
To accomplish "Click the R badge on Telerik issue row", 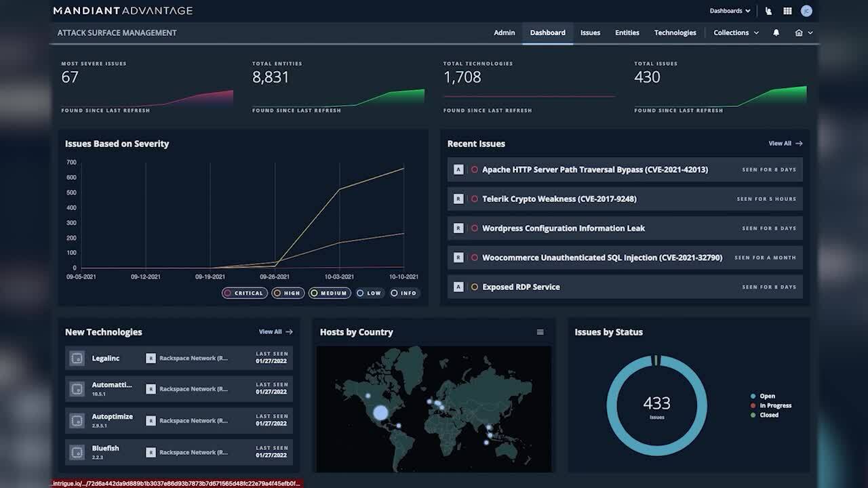I will (458, 199).
